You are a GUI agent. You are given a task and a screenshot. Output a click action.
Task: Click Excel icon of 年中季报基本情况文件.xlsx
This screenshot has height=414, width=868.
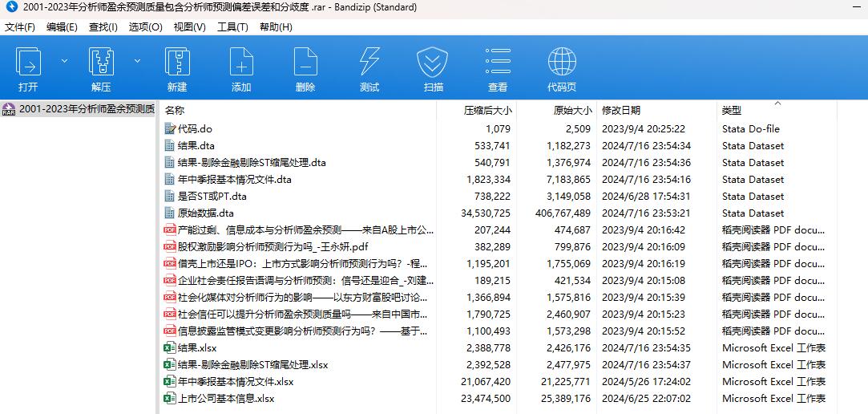(x=170, y=382)
